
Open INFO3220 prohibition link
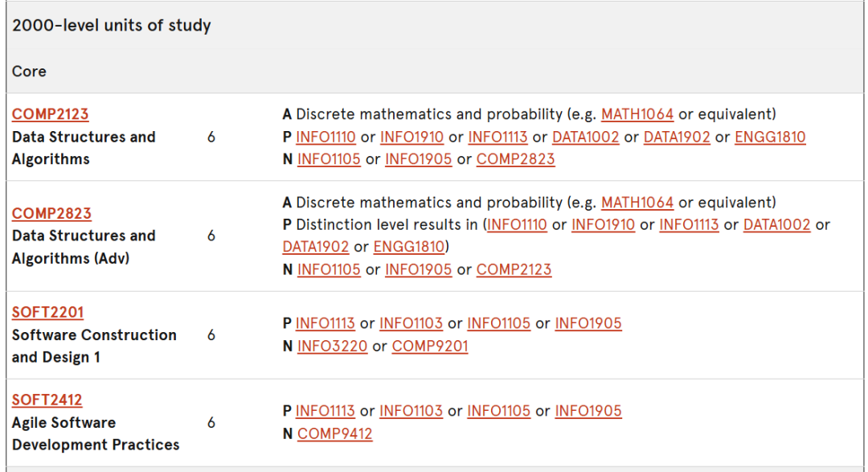[x=332, y=347]
